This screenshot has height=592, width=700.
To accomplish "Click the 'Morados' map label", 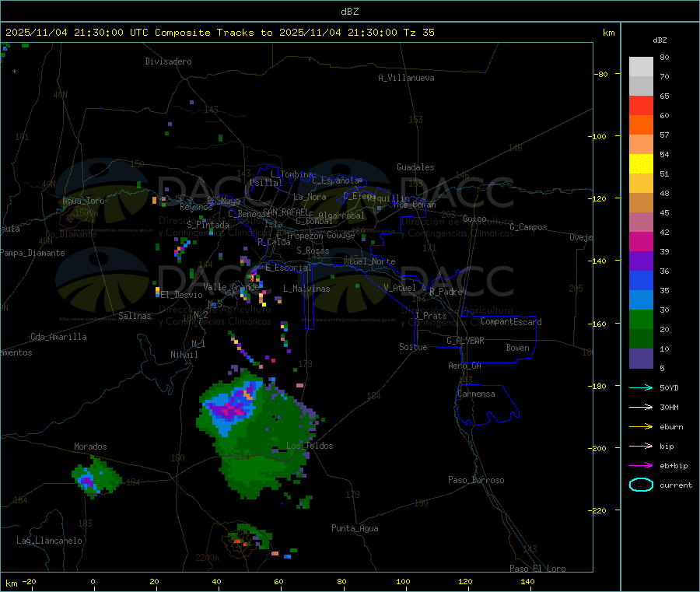I will 90,447.
